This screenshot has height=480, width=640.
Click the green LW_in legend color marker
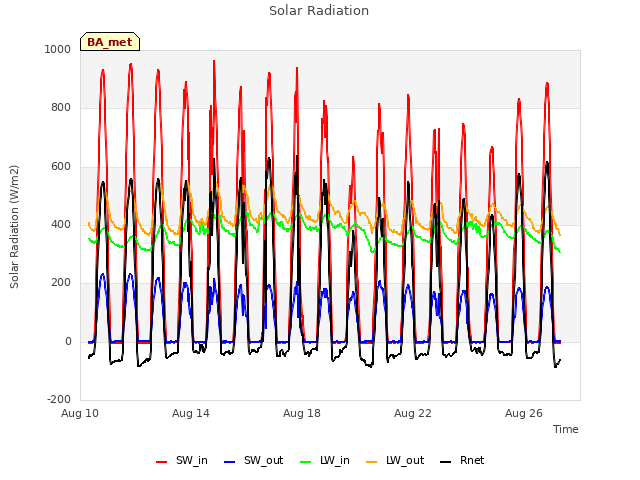coord(306,462)
